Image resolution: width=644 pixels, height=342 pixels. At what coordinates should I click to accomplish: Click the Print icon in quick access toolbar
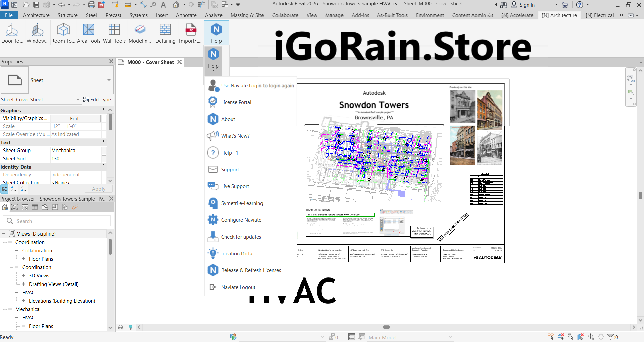point(91,5)
